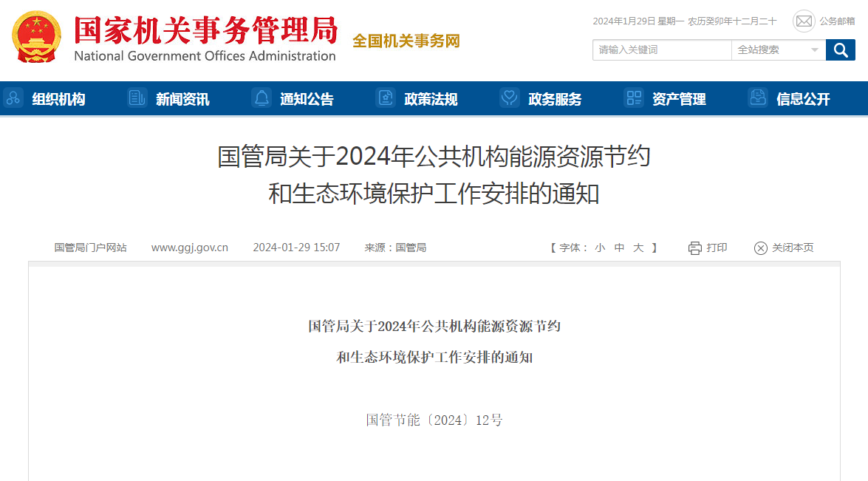Open the 政务服务 menu

[555, 99]
